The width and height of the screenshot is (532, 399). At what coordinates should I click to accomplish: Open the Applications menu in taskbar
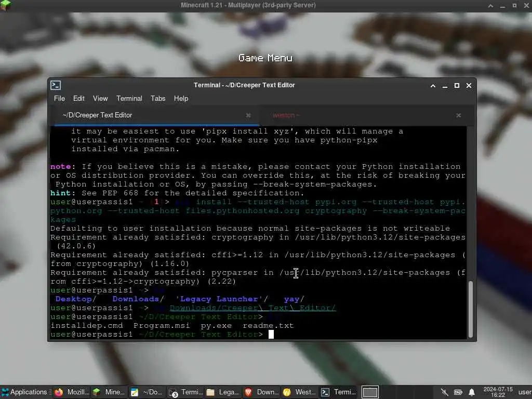pyautogui.click(x=25, y=392)
